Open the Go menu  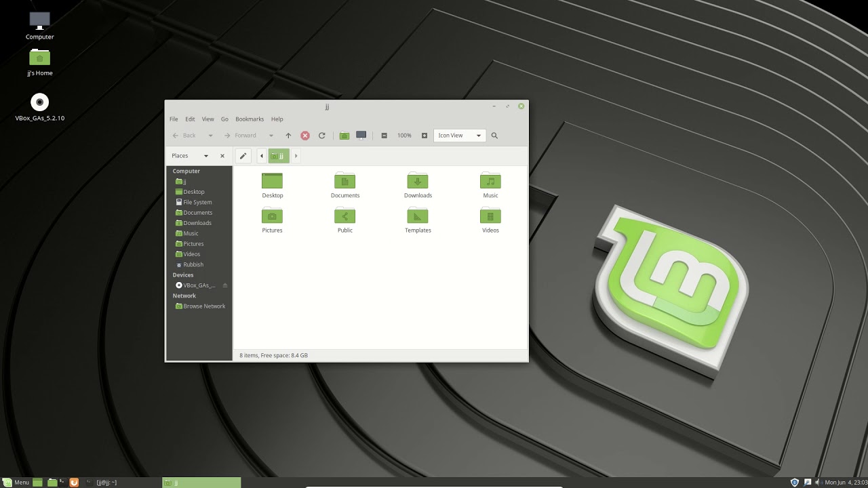click(224, 119)
